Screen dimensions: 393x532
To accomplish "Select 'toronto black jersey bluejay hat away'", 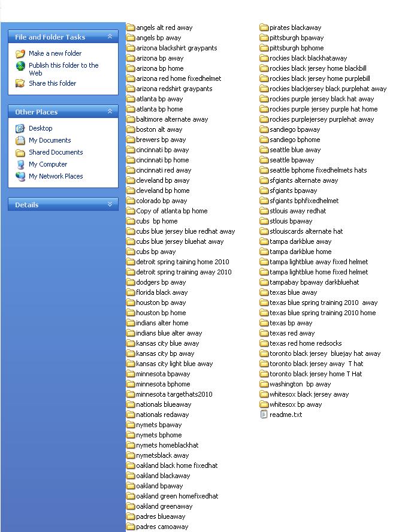I will [x=325, y=353].
